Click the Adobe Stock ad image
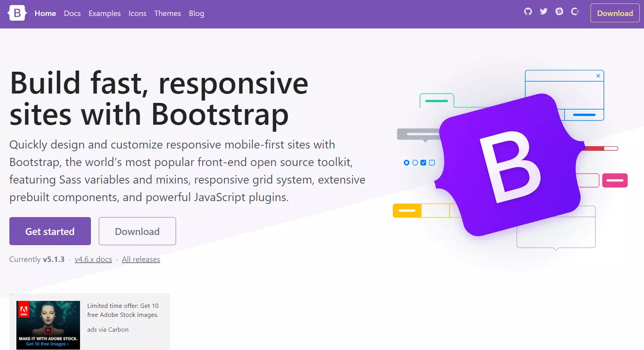 tap(48, 325)
